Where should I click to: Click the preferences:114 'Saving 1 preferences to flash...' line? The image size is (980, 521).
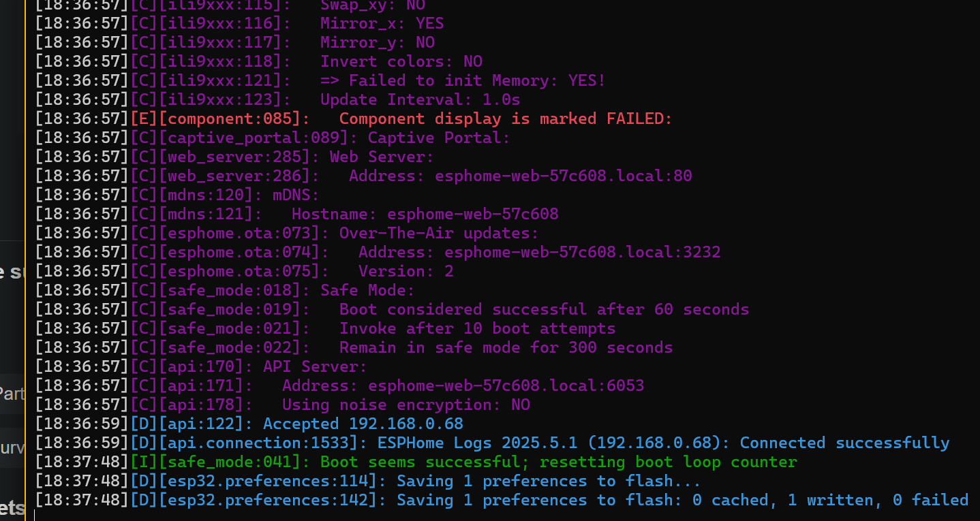369,481
